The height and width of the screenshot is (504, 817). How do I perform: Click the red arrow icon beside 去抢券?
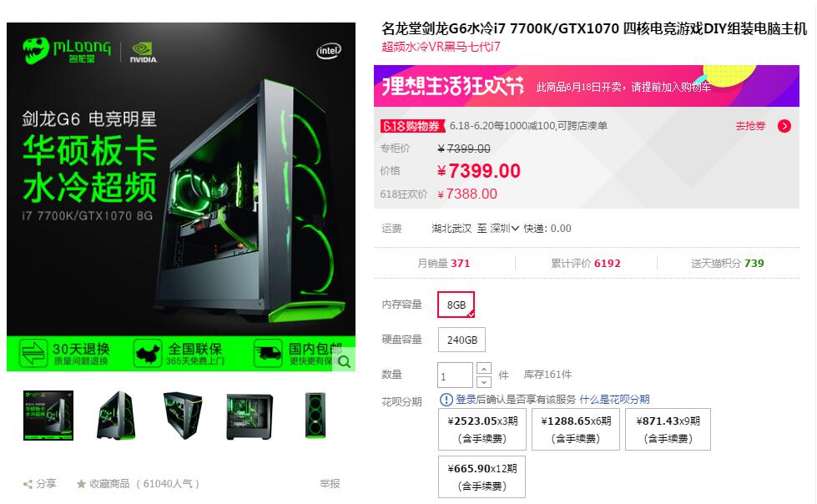[784, 126]
